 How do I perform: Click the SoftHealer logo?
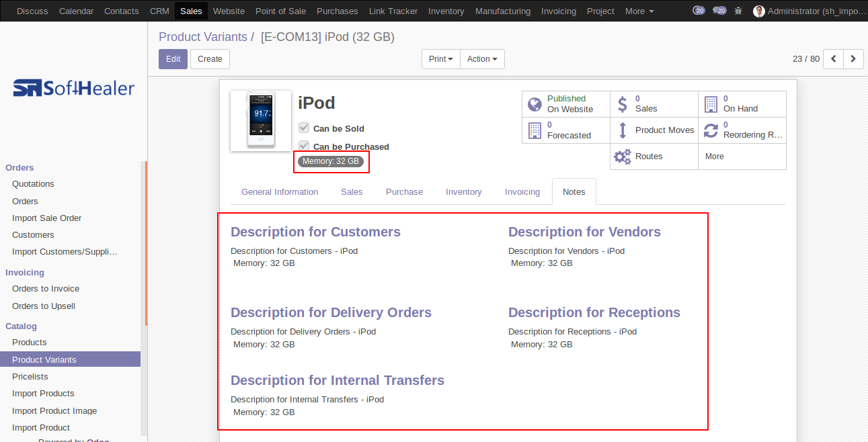tap(74, 88)
